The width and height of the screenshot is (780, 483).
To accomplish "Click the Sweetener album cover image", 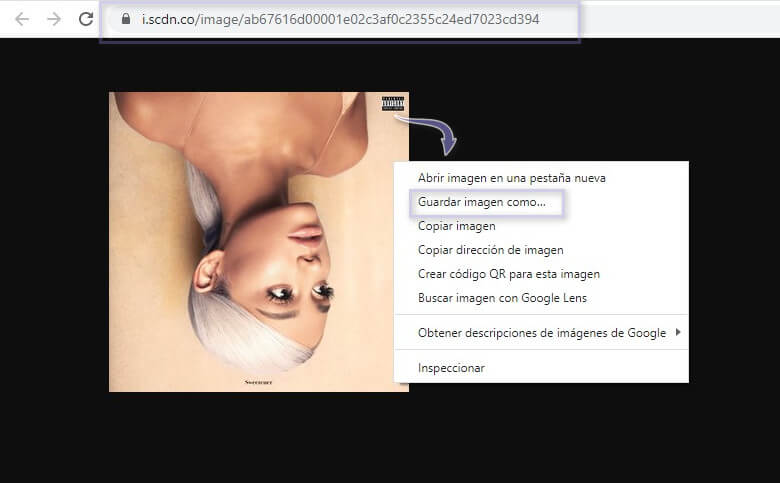I will click(259, 242).
